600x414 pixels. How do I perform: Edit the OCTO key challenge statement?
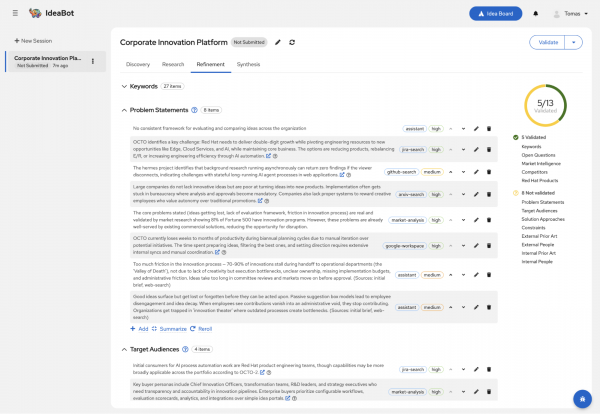tap(476, 150)
